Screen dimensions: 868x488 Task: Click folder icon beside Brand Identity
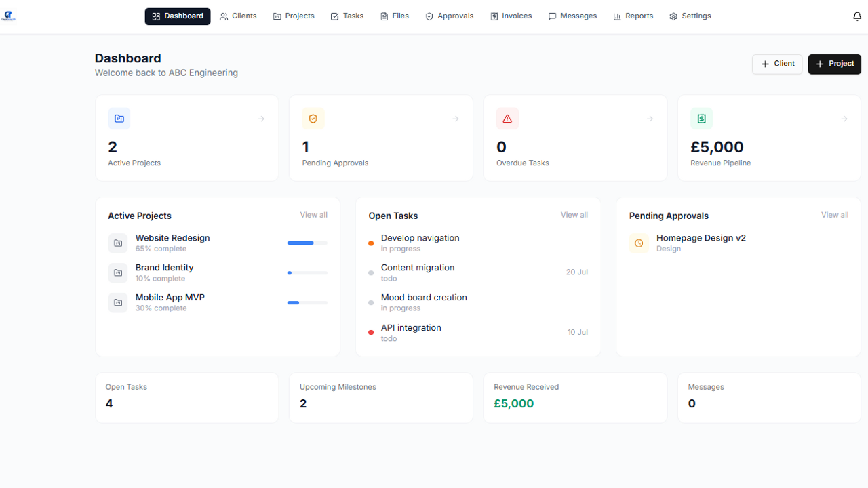(118, 273)
